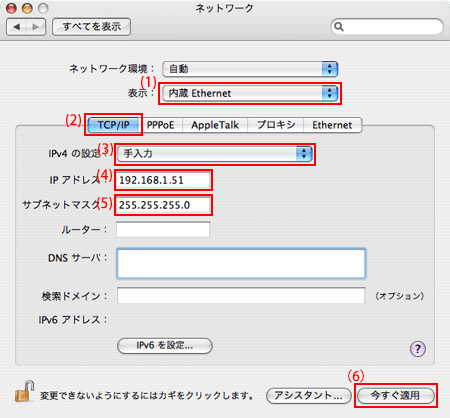Switch to the PPPoE tab

[x=161, y=125]
